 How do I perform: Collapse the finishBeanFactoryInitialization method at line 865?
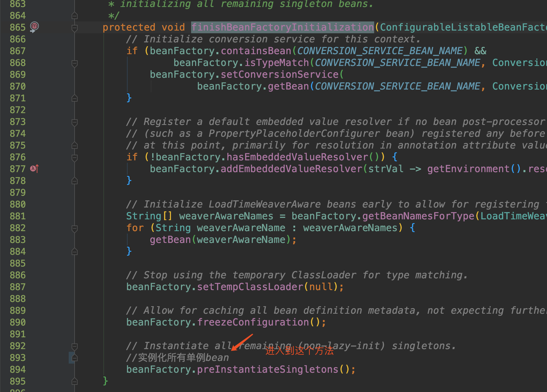75,28
